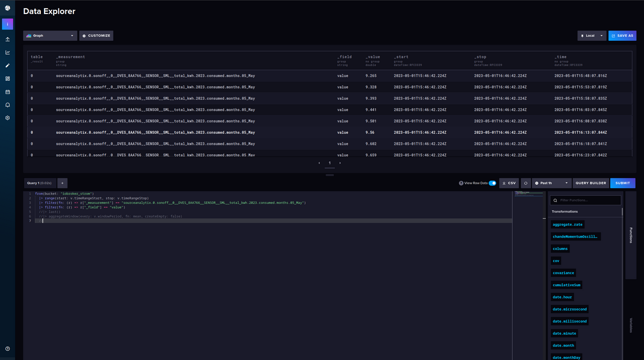Toggle the View Raw Data switch
Image resolution: width=644 pixels, height=360 pixels.
(492, 183)
